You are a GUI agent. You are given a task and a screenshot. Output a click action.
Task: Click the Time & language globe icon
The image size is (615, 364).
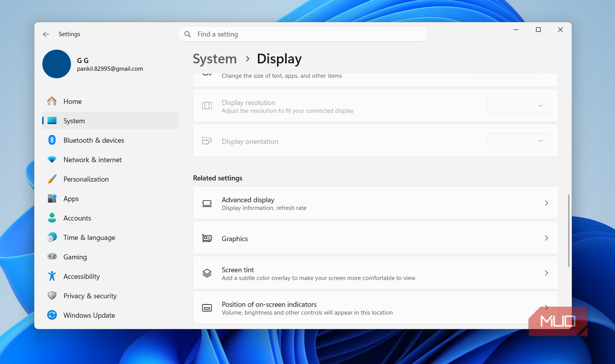click(x=52, y=237)
